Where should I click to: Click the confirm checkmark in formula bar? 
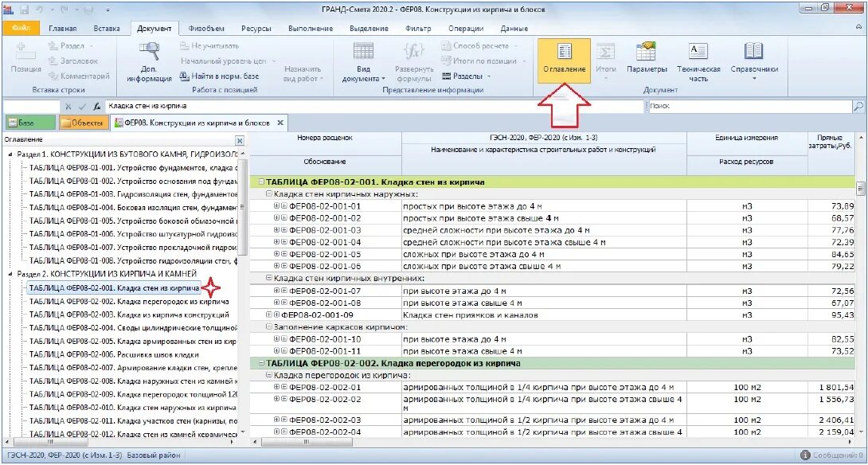click(82, 106)
